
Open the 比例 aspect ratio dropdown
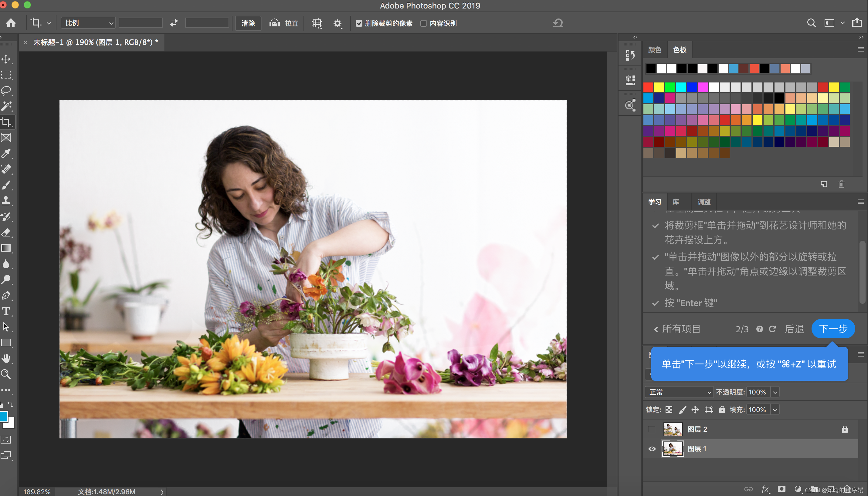(x=88, y=23)
